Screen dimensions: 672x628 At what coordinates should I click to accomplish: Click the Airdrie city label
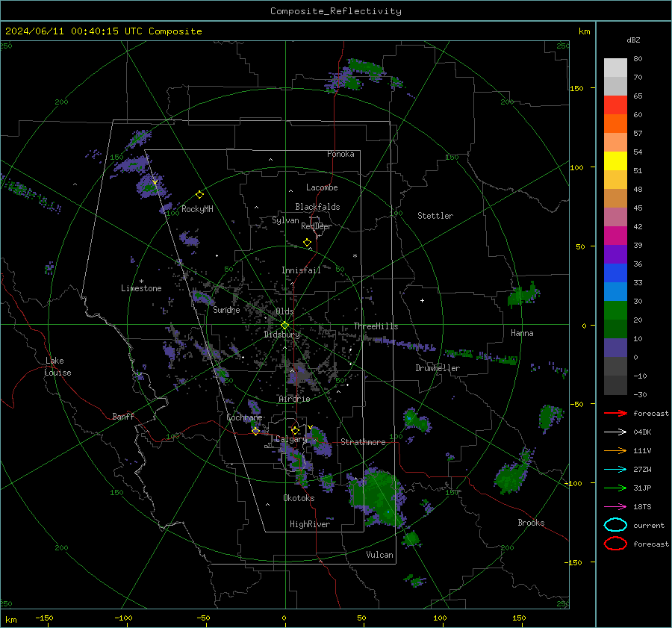coord(294,399)
